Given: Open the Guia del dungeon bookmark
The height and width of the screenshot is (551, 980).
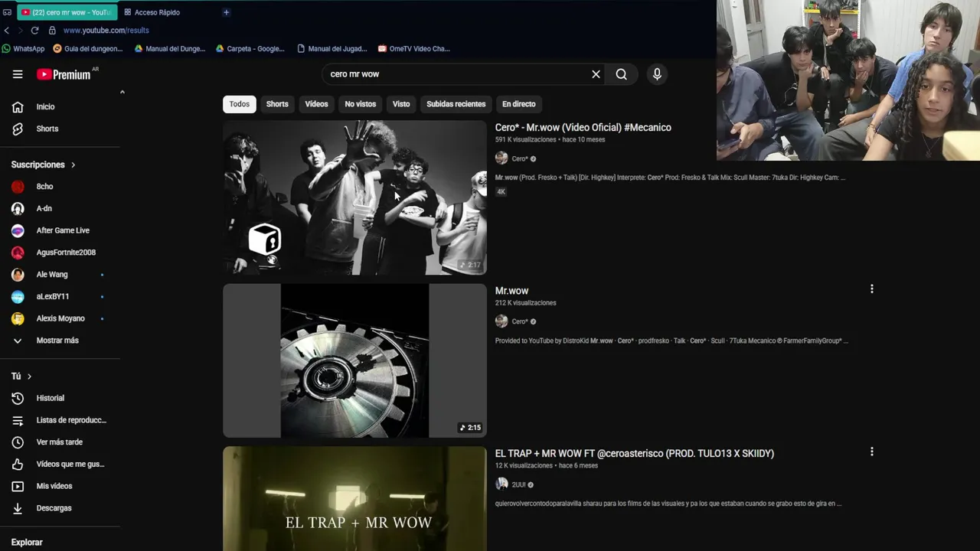Looking at the screenshot, I should tap(87, 49).
